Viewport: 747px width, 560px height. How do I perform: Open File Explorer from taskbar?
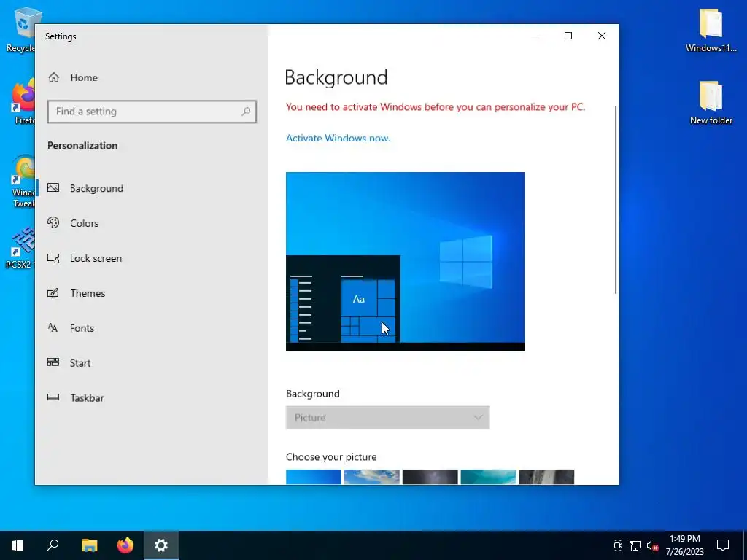(x=89, y=545)
